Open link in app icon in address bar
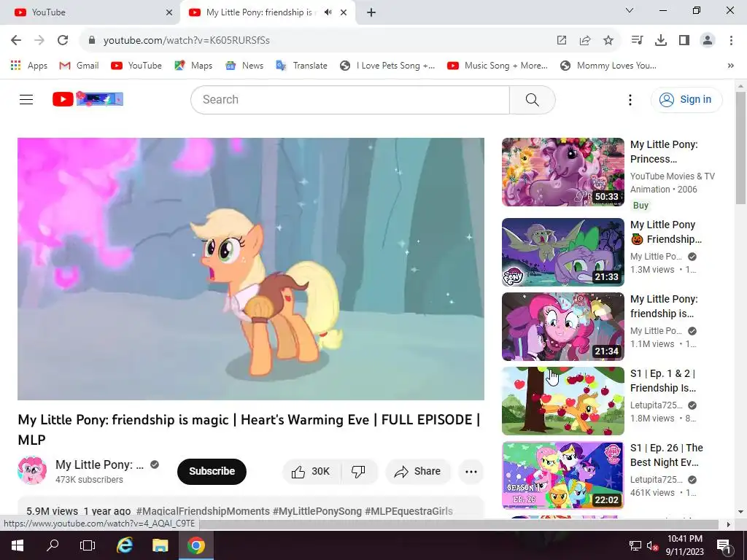This screenshot has width=747, height=560. coord(562,41)
